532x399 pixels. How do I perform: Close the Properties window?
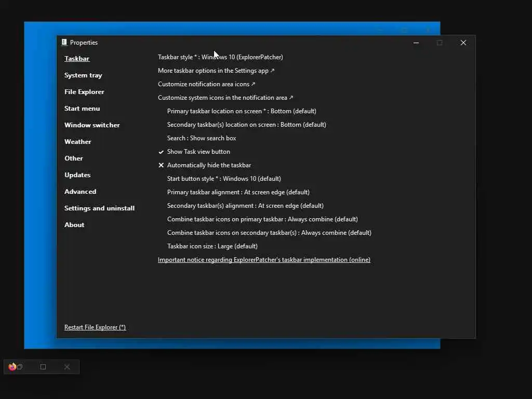point(463,43)
